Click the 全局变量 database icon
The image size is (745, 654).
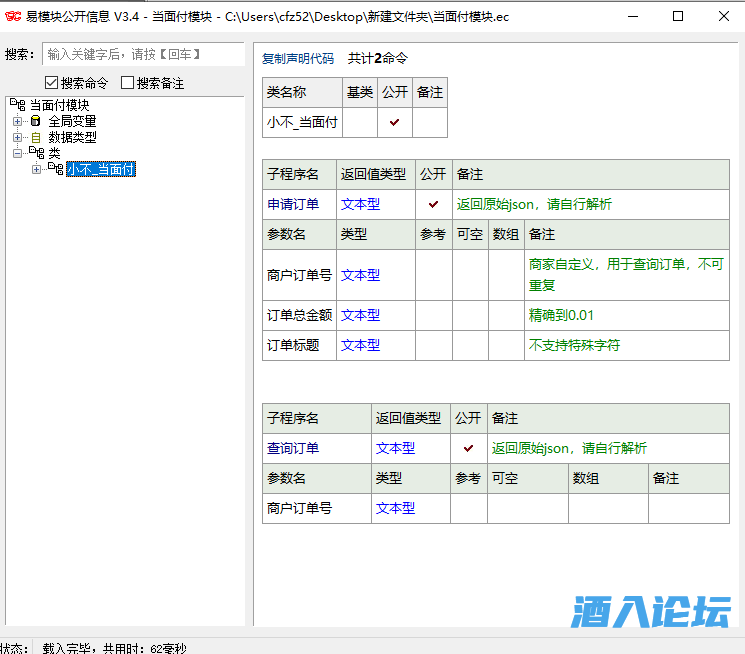(36, 121)
